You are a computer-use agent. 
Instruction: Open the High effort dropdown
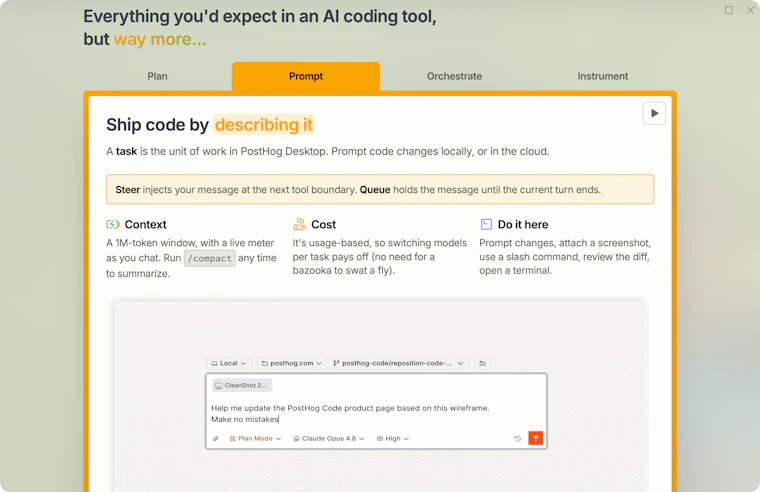click(393, 439)
